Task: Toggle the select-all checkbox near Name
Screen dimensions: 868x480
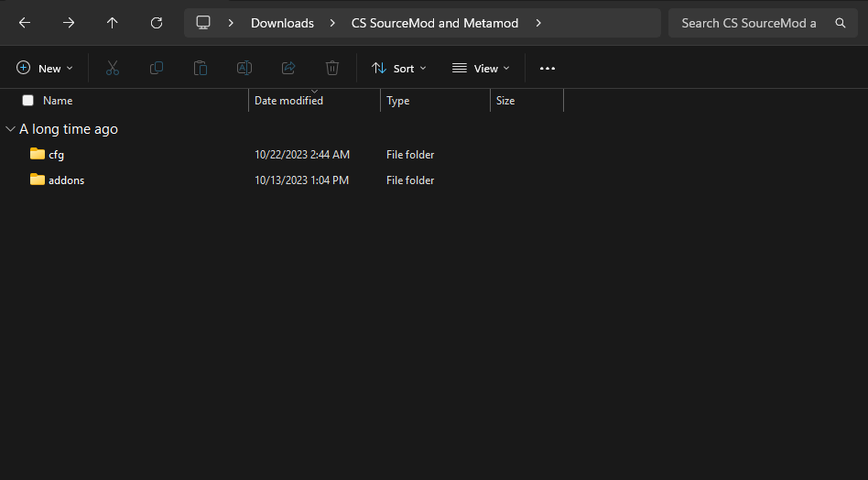Action: click(x=27, y=101)
